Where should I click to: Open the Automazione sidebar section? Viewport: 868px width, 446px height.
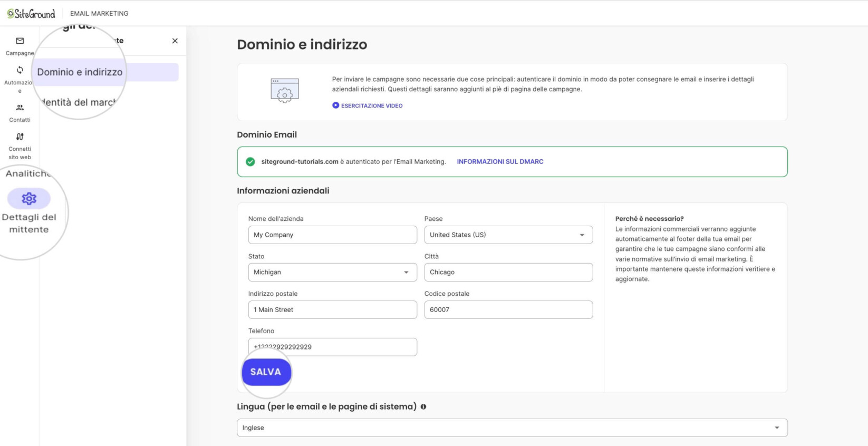click(x=20, y=80)
